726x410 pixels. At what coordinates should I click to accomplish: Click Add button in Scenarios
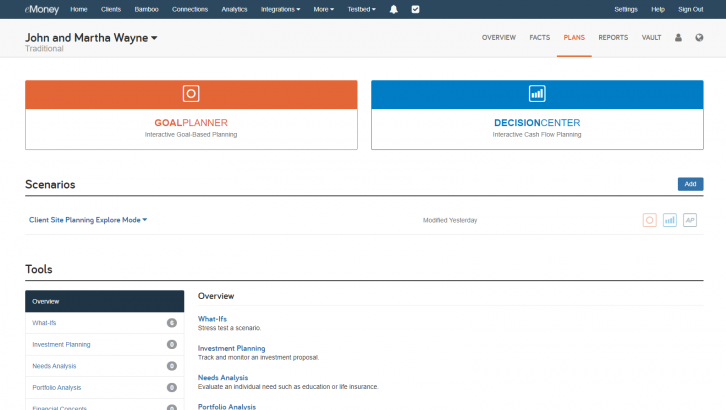[690, 184]
